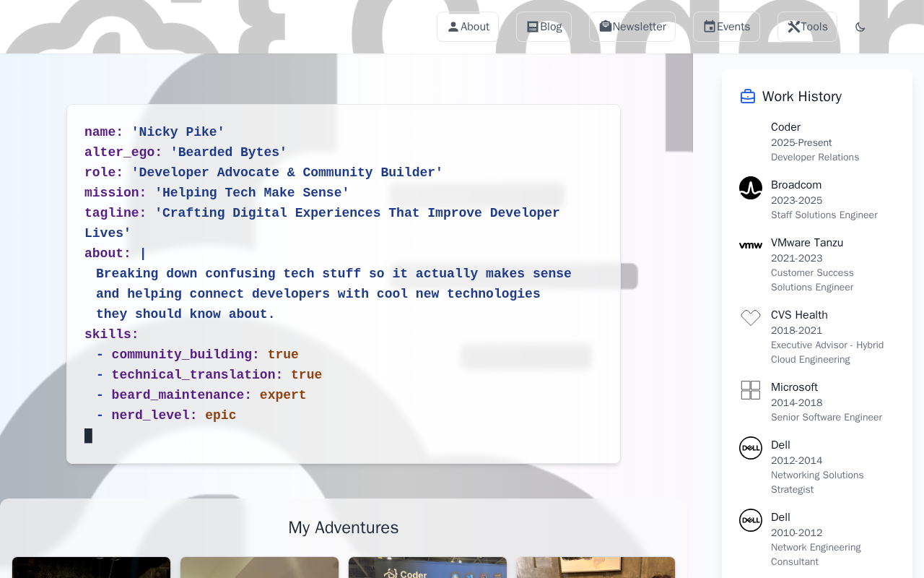This screenshot has height=578, width=924.
Task: Open the Newsletter page
Action: pyautogui.click(x=632, y=27)
